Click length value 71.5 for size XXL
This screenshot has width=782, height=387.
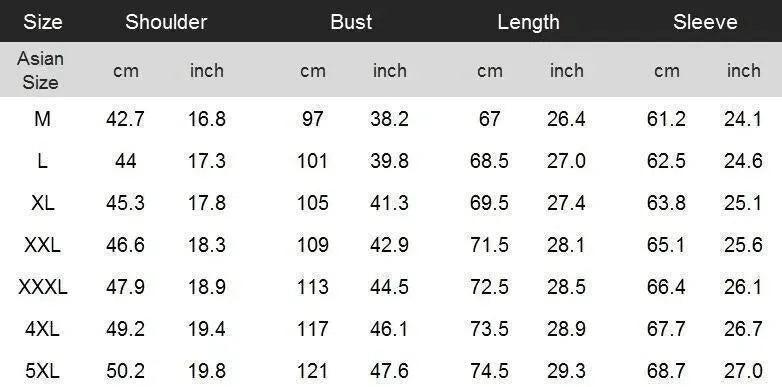pyautogui.click(x=489, y=245)
